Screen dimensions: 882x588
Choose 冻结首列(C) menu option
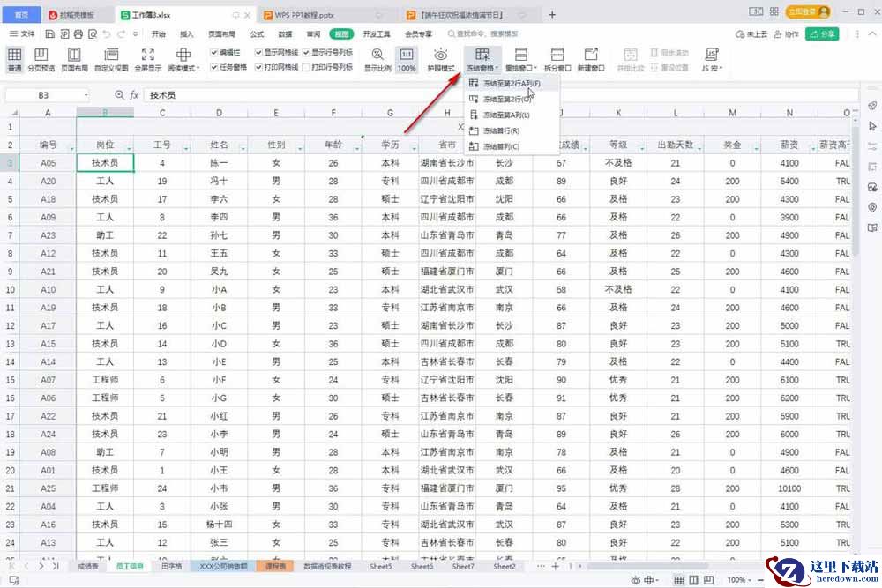pos(512,146)
